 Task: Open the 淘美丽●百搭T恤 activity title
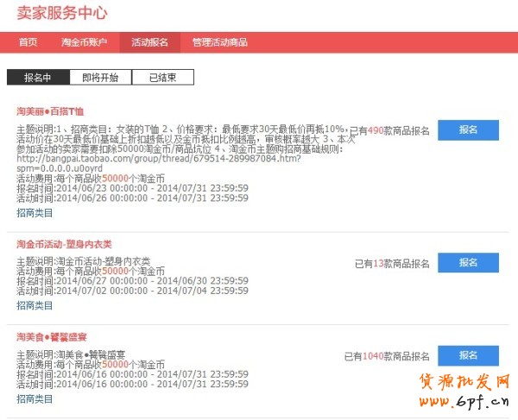click(x=50, y=111)
